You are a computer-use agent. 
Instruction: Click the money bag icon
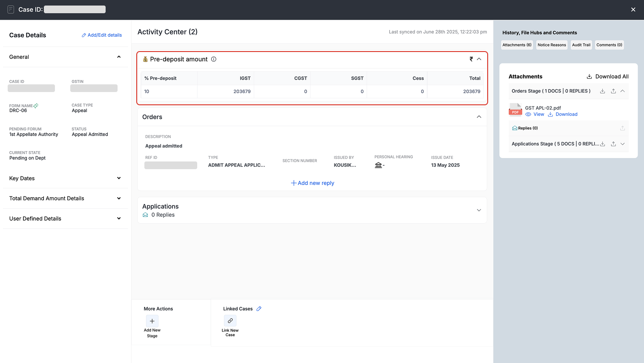(145, 59)
